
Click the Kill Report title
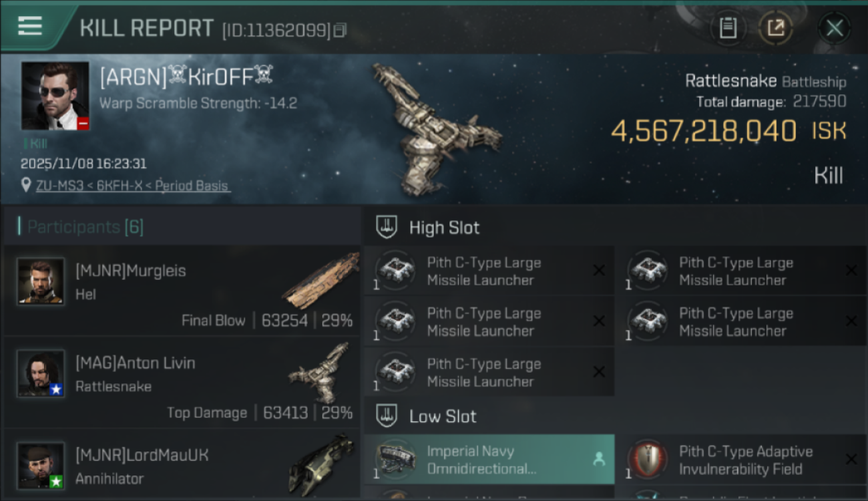pyautogui.click(x=147, y=28)
